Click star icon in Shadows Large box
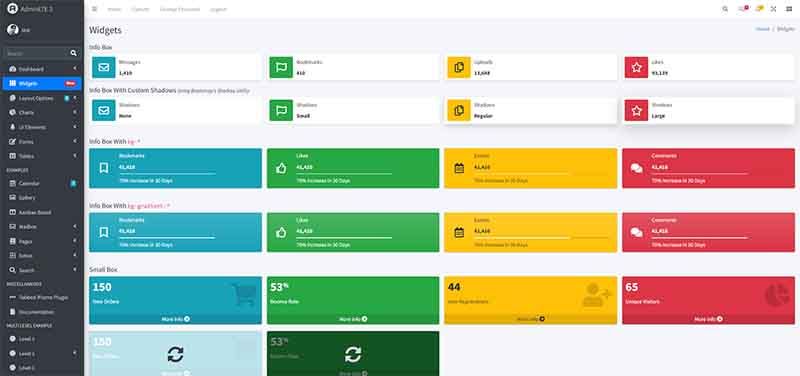 pyautogui.click(x=636, y=110)
